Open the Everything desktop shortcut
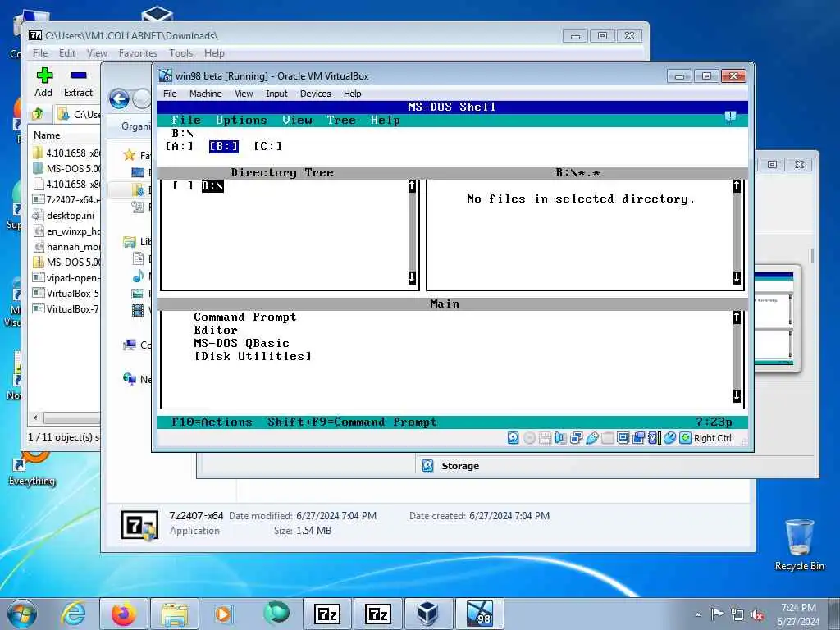 point(32,468)
